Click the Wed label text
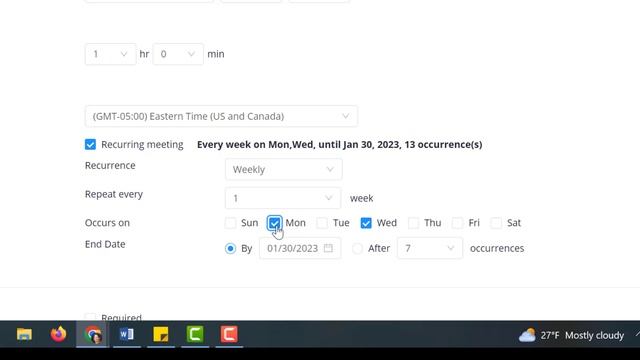The width and height of the screenshot is (640, 360). tap(387, 223)
